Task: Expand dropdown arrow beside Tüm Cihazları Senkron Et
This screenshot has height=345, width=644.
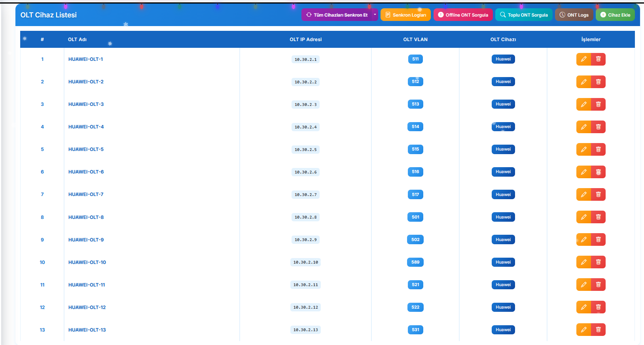Action: [x=375, y=15]
